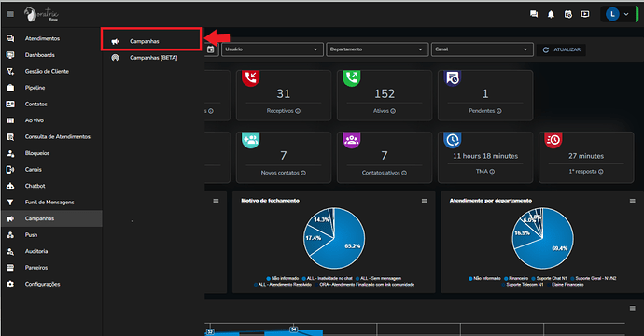This screenshot has width=644, height=336.
Task: Click the Contatos ativos info icon
Action: [404, 173]
